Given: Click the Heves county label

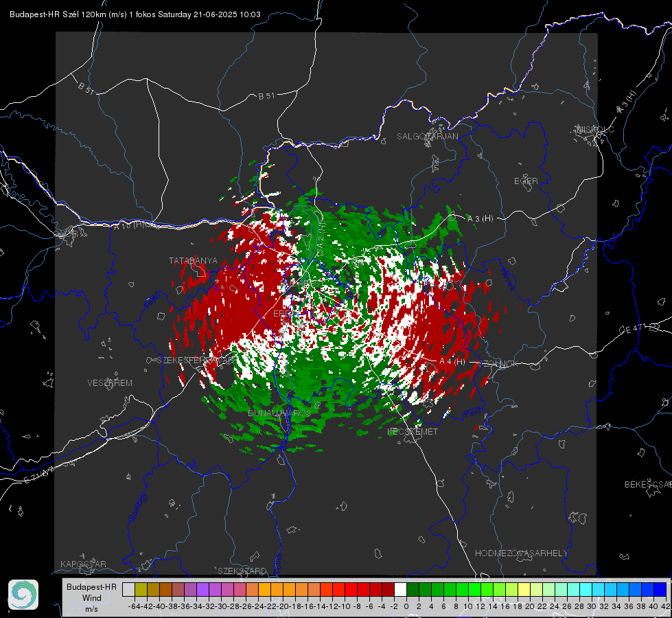Looking at the screenshot, I should (x=507, y=279).
